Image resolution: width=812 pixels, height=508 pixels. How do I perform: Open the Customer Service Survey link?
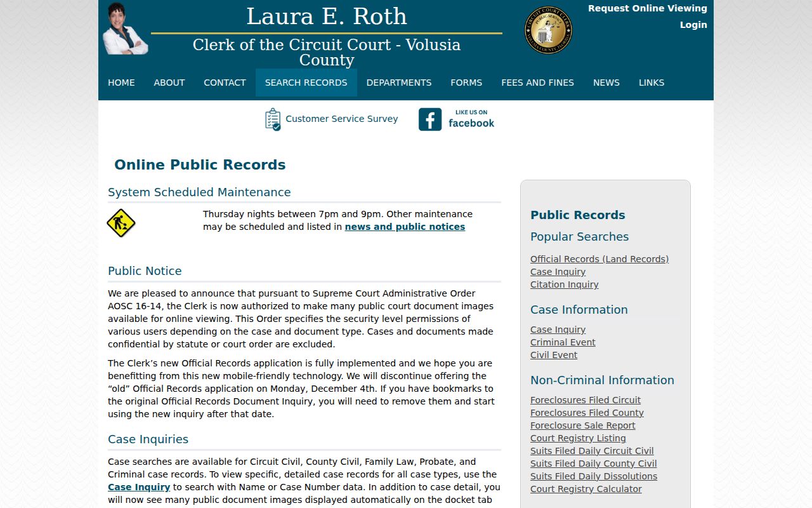coord(342,119)
